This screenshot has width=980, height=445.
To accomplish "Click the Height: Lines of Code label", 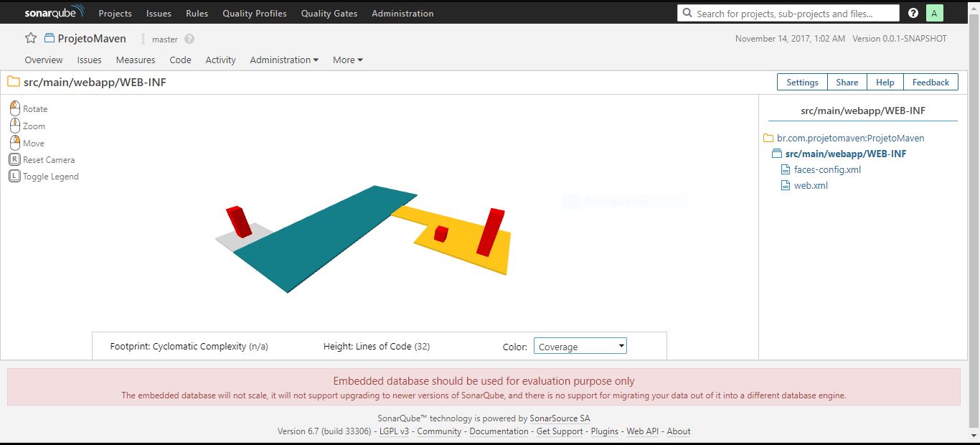I will pos(377,346).
